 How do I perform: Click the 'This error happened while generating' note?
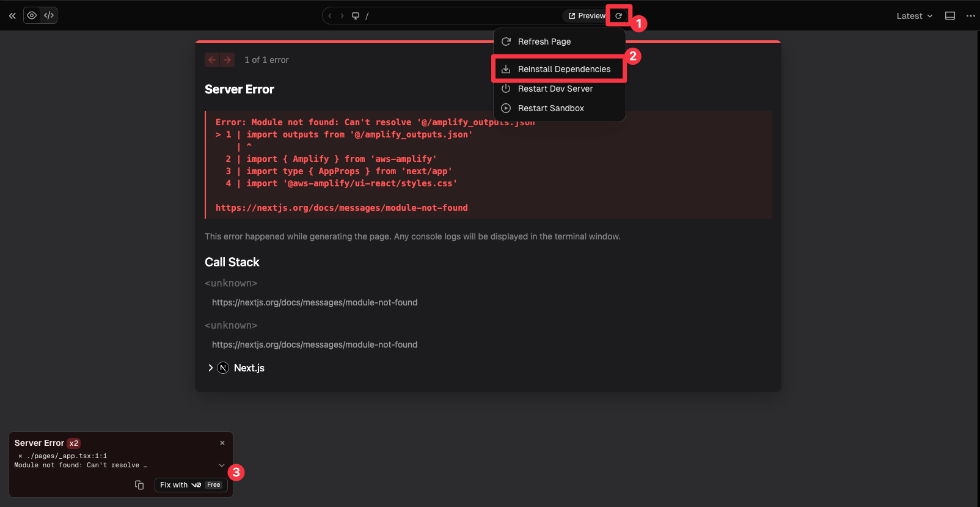412,236
